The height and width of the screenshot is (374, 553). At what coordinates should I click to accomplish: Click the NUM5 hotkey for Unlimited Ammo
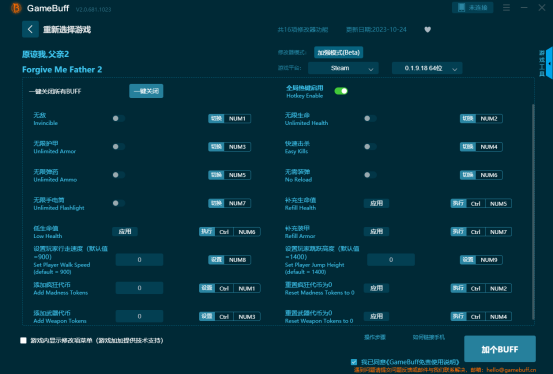[237, 175]
